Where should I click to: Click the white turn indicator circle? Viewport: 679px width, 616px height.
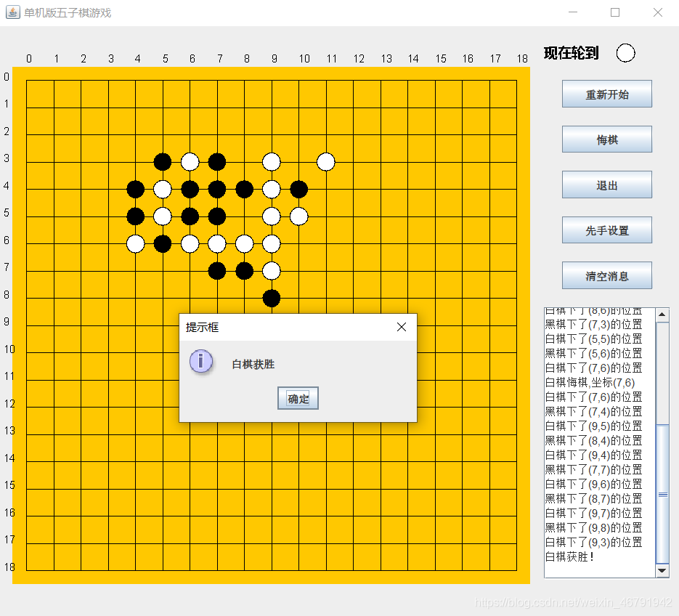(625, 53)
